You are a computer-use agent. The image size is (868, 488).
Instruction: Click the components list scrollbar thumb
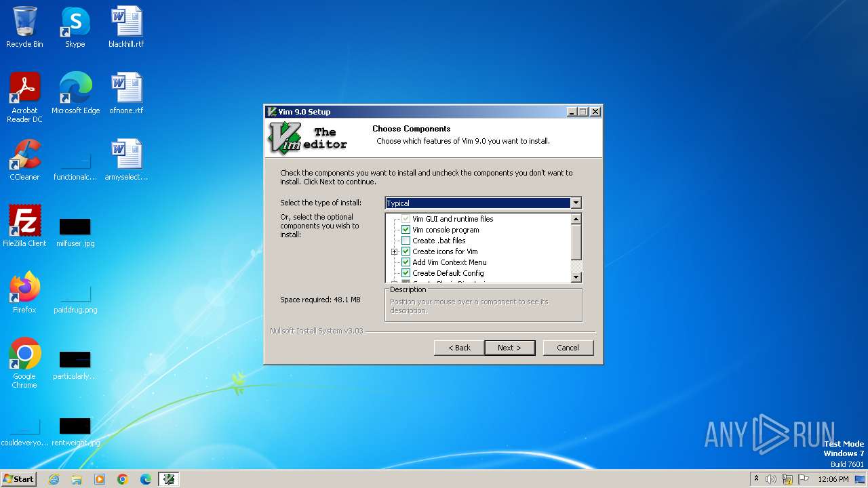[576, 242]
